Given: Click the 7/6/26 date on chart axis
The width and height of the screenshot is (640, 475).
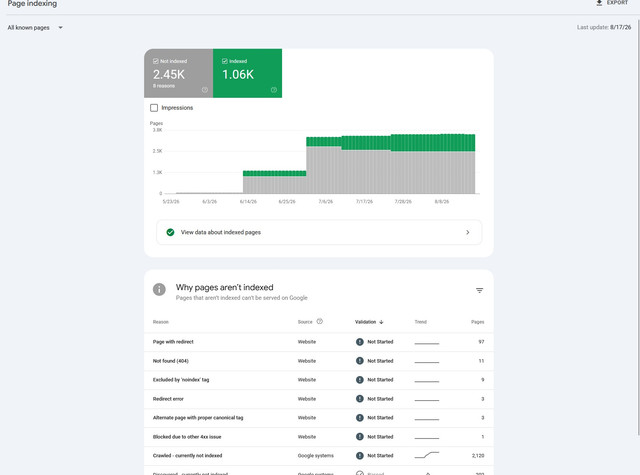Looking at the screenshot, I should [x=325, y=202].
